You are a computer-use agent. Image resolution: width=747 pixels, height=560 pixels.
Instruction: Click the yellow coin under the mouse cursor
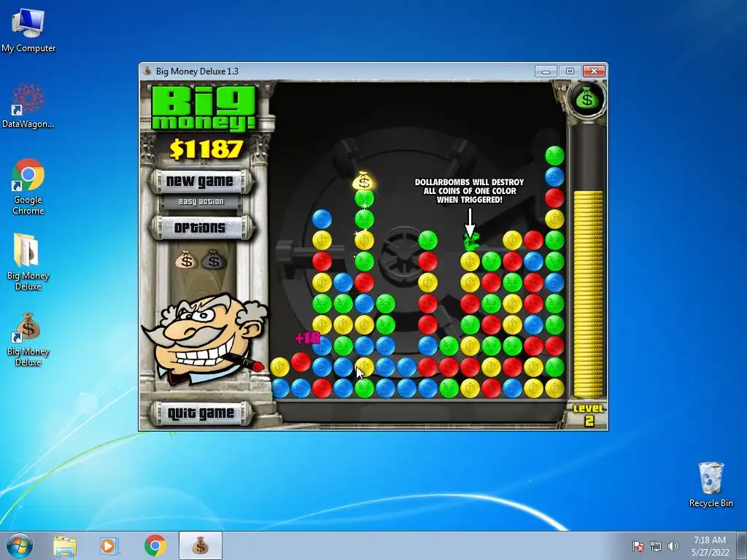364,367
